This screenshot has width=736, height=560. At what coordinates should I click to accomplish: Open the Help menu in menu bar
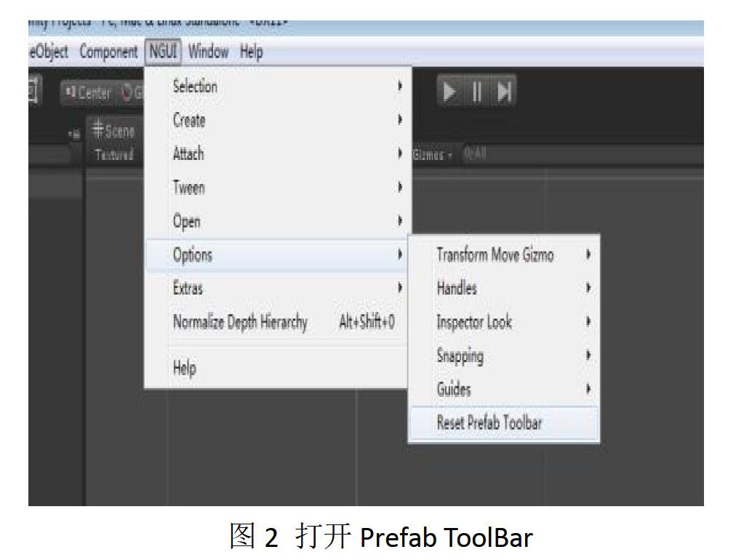pyautogui.click(x=251, y=52)
